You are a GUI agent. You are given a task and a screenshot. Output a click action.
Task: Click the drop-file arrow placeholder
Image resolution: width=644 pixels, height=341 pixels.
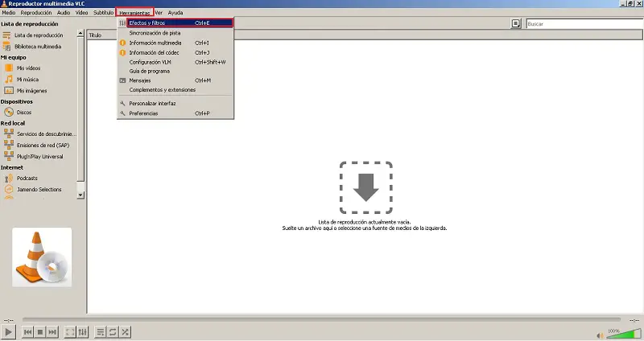[365, 187]
